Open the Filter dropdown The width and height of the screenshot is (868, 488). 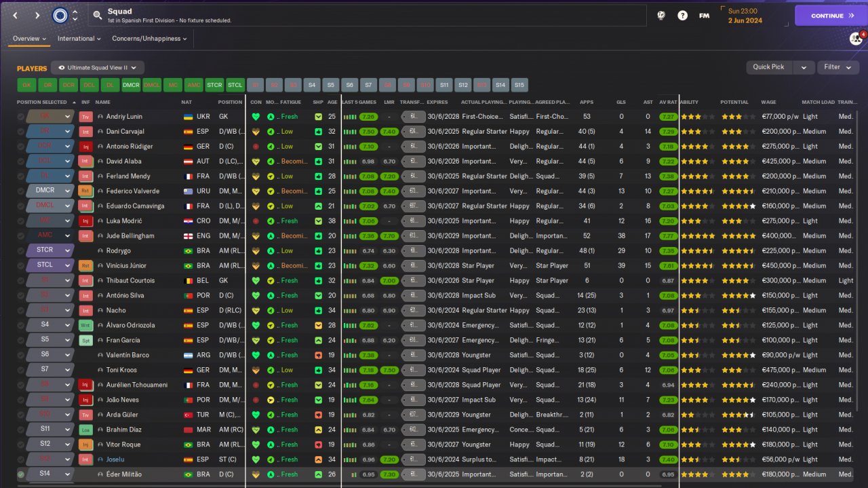(837, 67)
